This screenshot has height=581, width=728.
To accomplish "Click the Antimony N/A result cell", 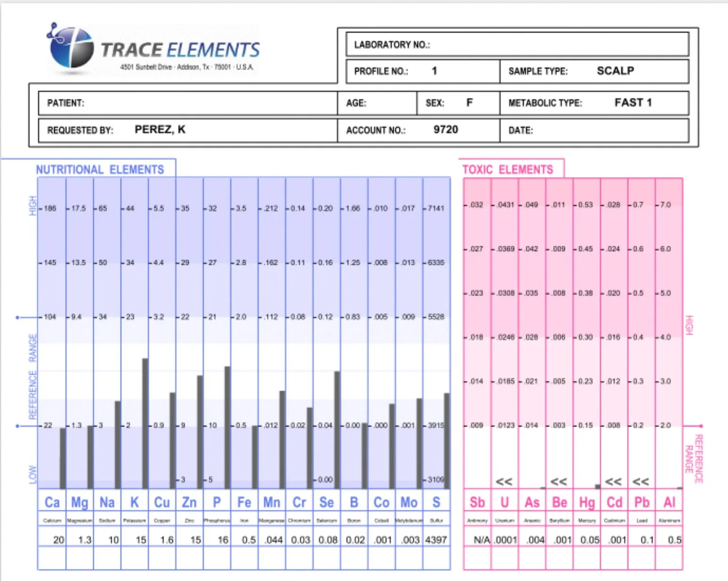I will pyautogui.click(x=481, y=540).
